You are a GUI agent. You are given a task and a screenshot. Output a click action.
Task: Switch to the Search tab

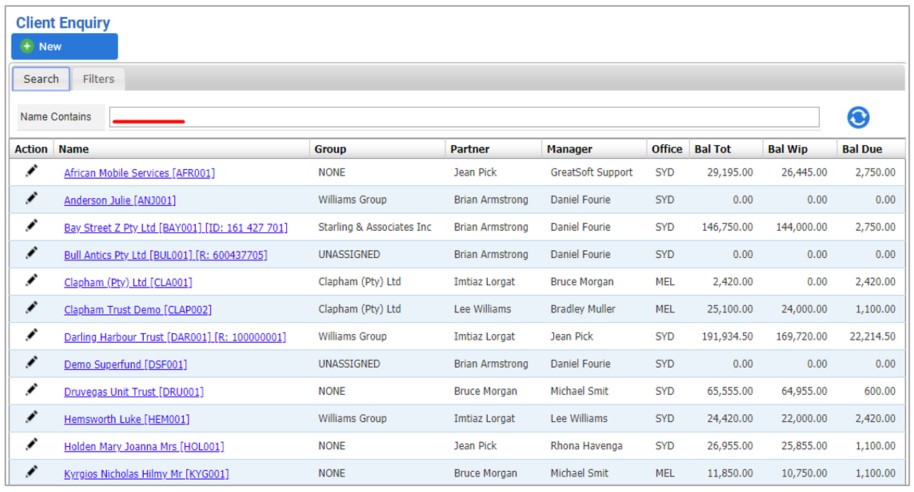pyautogui.click(x=41, y=79)
